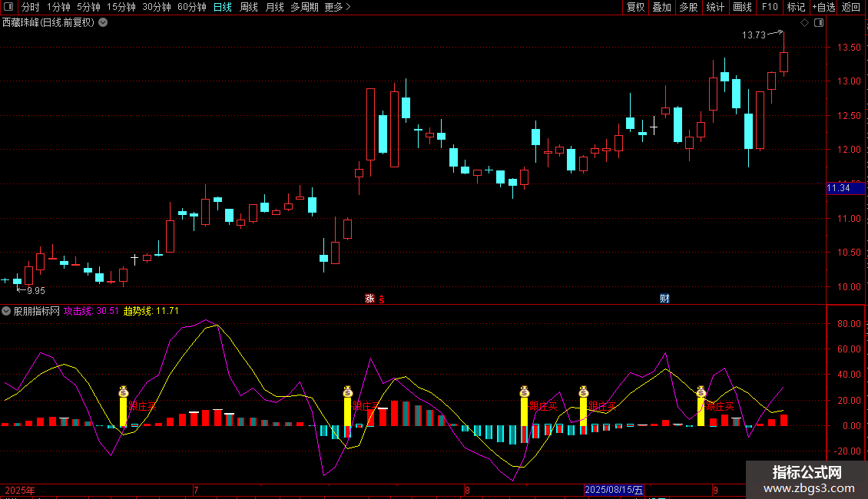Switch to 周线 weekly chart
868x499 pixels.
[249, 7]
